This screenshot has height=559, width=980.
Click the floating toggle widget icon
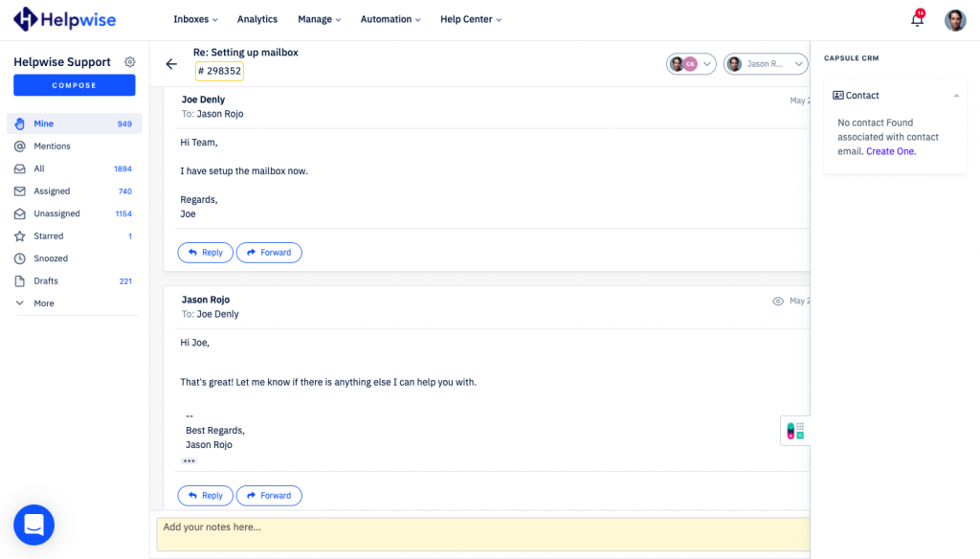click(794, 431)
